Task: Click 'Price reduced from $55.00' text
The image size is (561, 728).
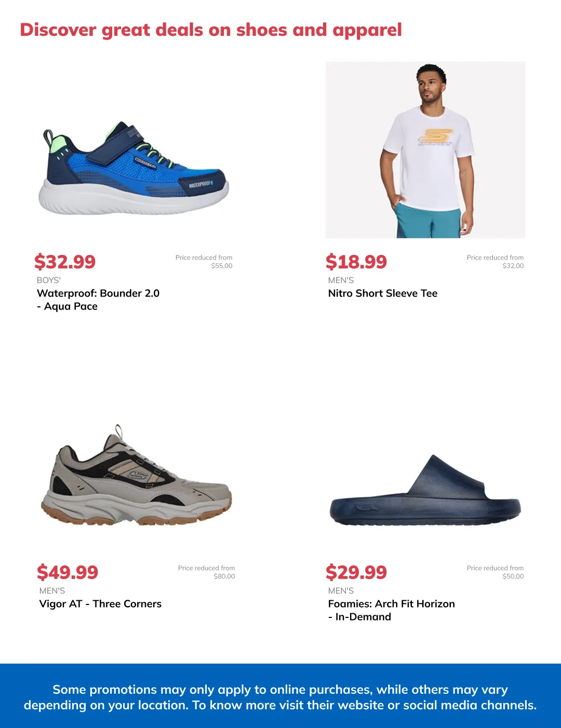Action: (x=204, y=262)
